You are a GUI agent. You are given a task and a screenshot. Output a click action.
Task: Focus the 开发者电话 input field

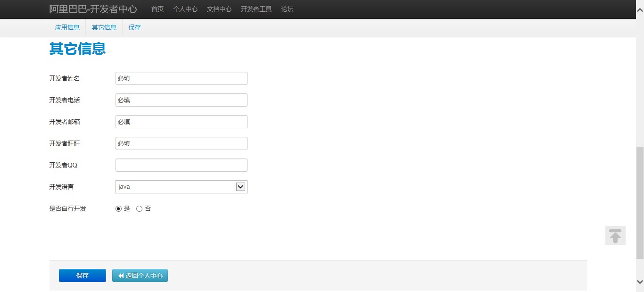(182, 100)
